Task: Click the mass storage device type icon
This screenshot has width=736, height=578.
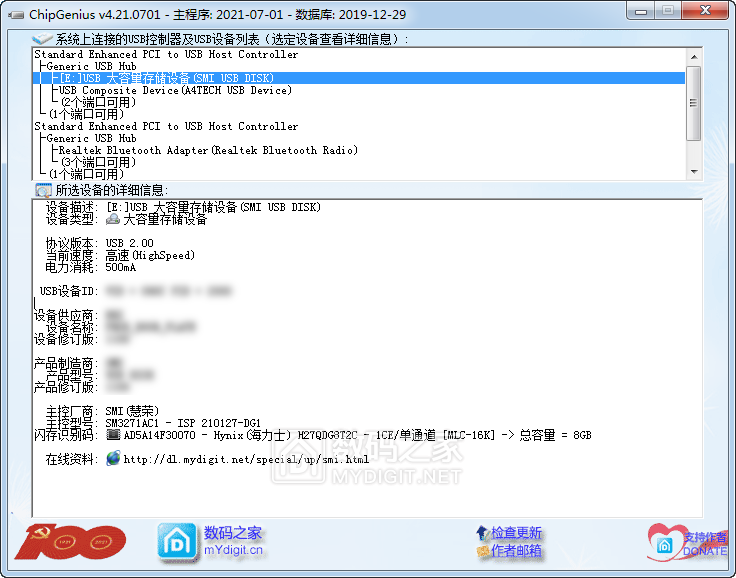Action: tap(113, 219)
